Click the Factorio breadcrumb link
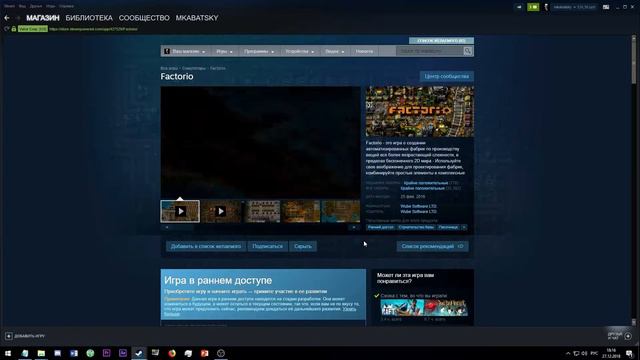This screenshot has height=360, width=640. [218, 68]
